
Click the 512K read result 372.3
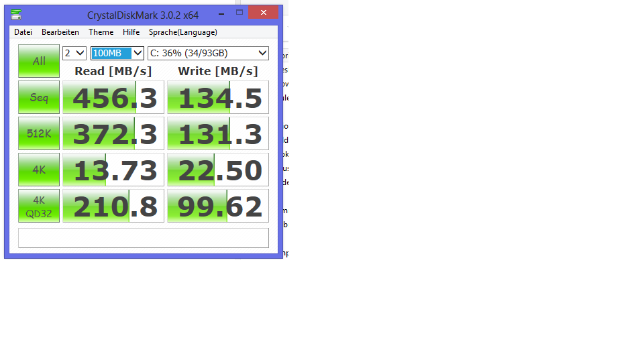click(x=113, y=133)
